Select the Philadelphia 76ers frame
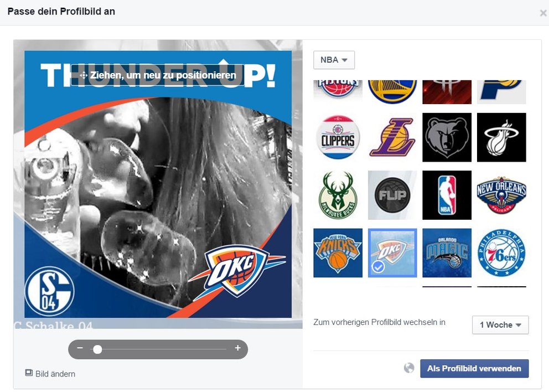 (501, 253)
